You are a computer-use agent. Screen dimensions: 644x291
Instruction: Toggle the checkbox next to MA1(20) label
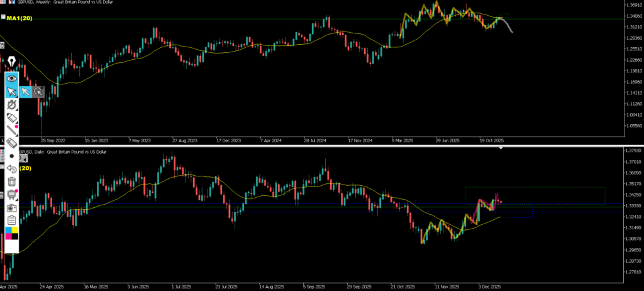coord(3,18)
